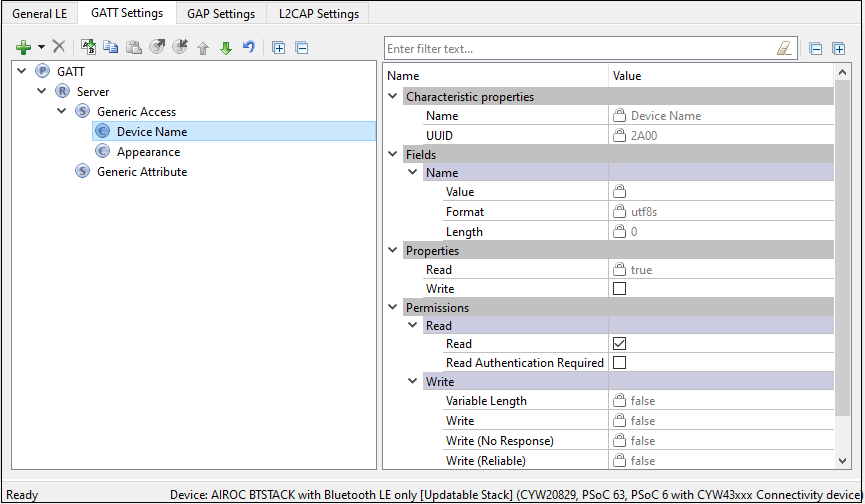
Task: Expand all GATT tree nodes
Action: click(x=279, y=47)
